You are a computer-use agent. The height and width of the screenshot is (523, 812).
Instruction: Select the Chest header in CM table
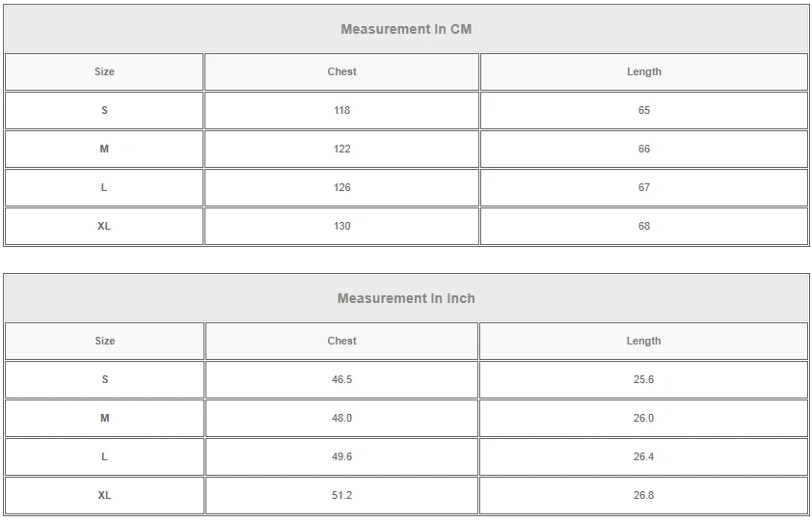[341, 71]
